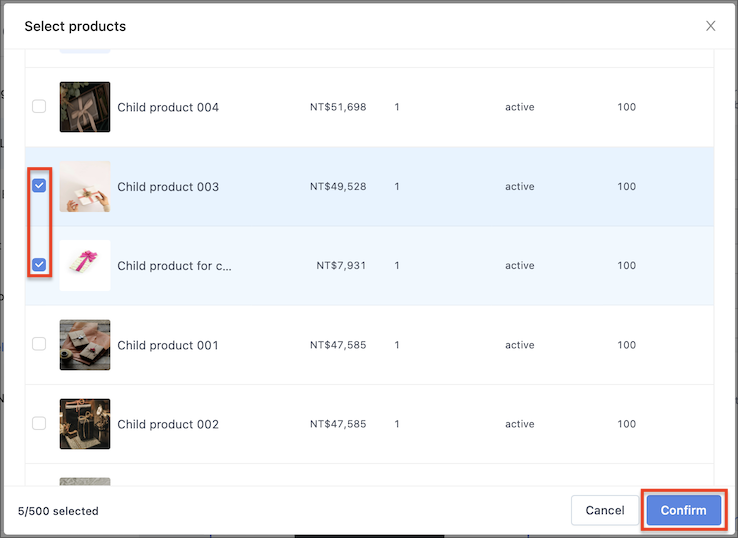The image size is (738, 538).
Task: Click the NT$7,931 price cell
Action: pyautogui.click(x=341, y=265)
